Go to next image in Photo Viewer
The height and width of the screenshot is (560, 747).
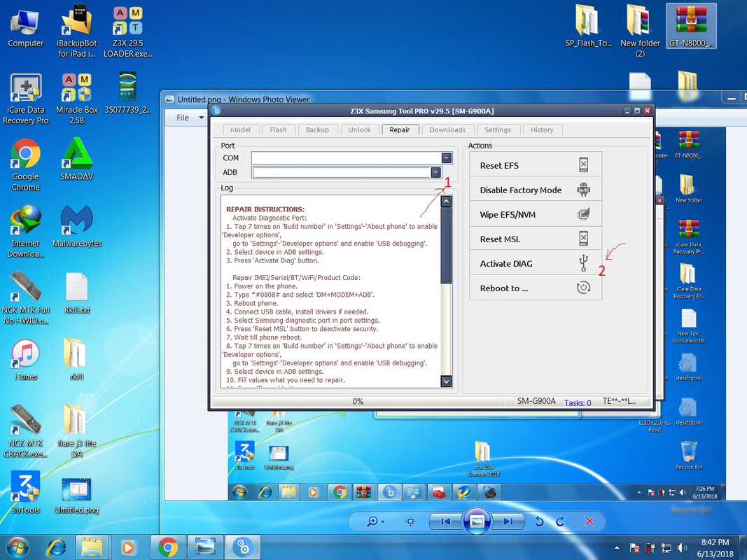pyautogui.click(x=508, y=521)
